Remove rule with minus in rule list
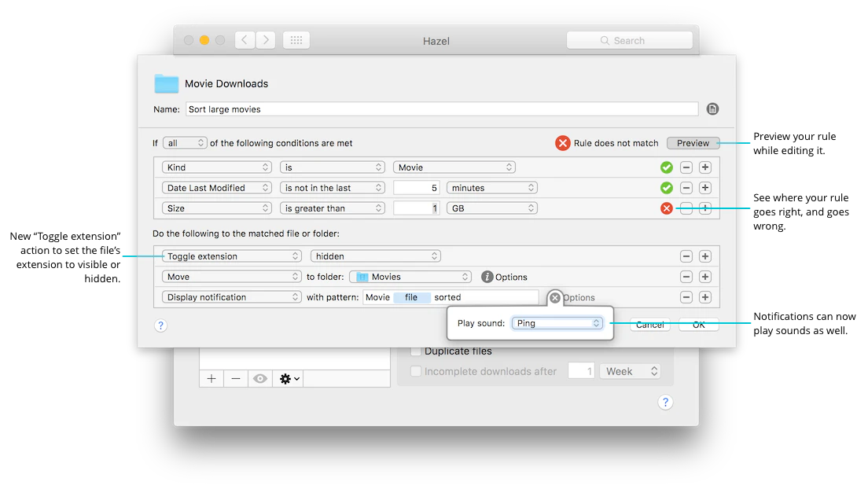Image resolution: width=868 pixels, height=489 pixels. click(x=236, y=379)
